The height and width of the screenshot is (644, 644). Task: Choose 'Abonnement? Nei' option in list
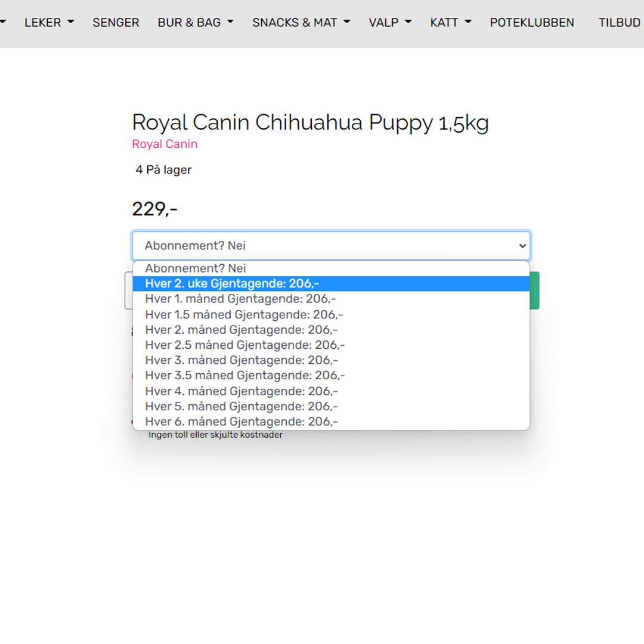pos(331,268)
